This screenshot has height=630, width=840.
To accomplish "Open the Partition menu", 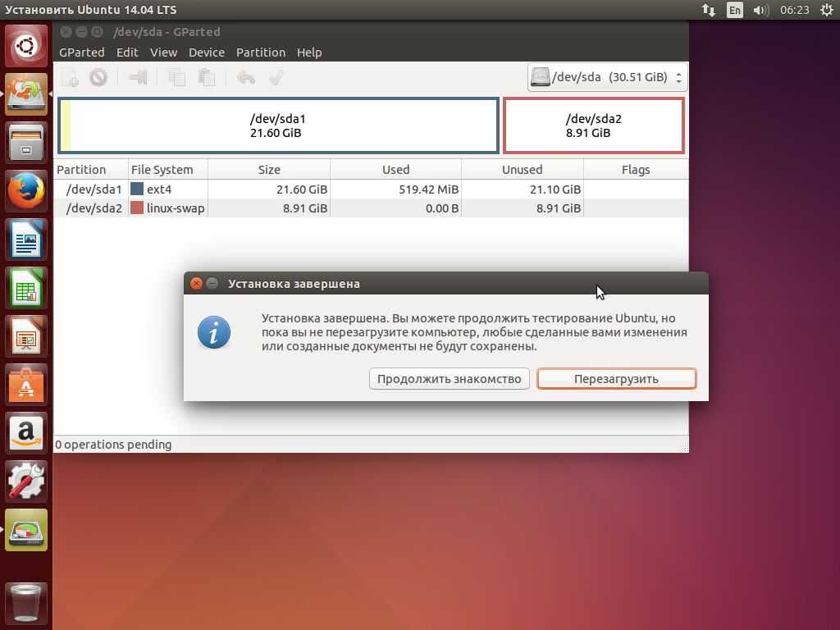I will 260,52.
